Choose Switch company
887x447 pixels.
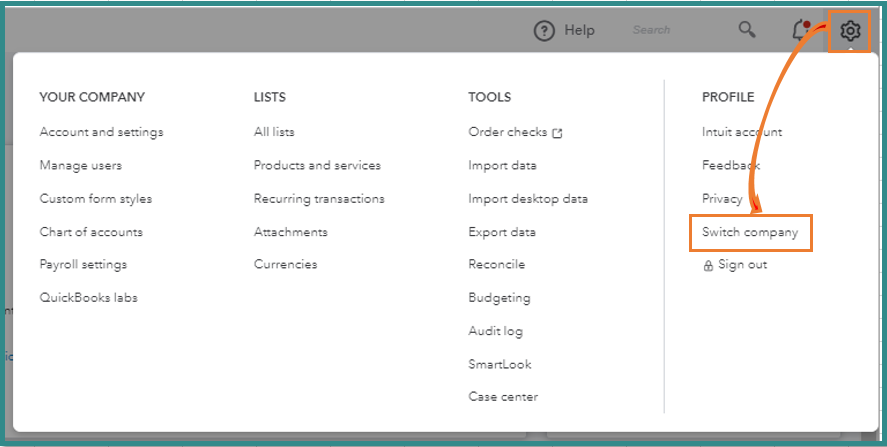[750, 232]
